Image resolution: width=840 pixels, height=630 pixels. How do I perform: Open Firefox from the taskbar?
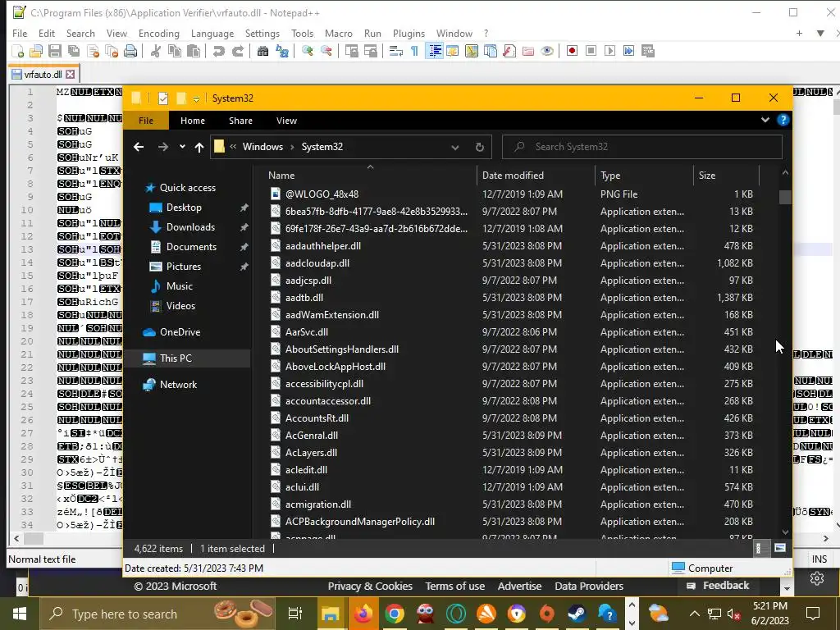pos(363,614)
